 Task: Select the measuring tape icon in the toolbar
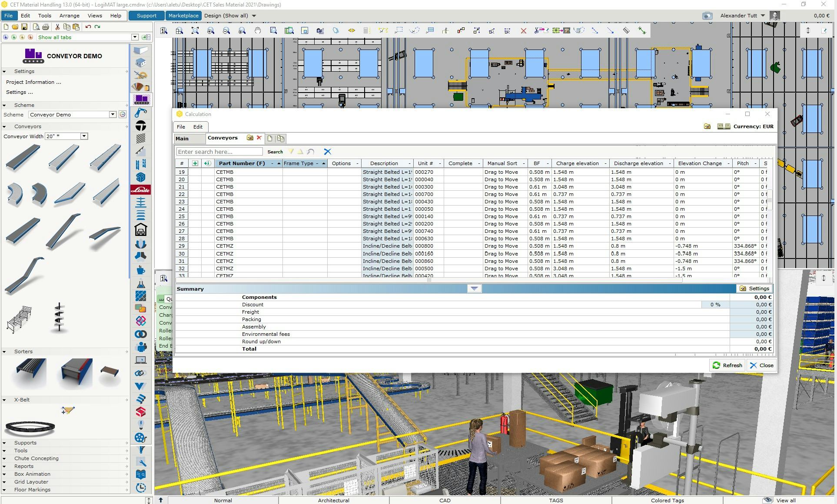coord(626,31)
